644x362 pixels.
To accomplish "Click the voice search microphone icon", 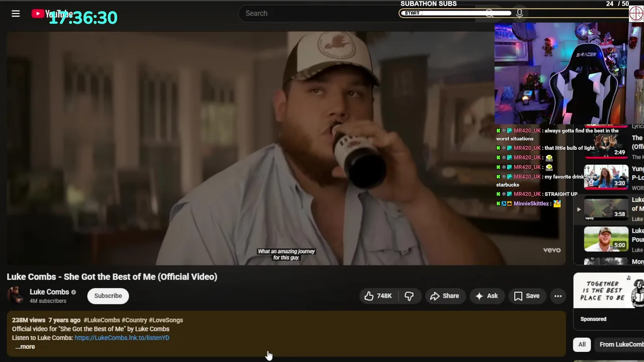I will pos(519,13).
